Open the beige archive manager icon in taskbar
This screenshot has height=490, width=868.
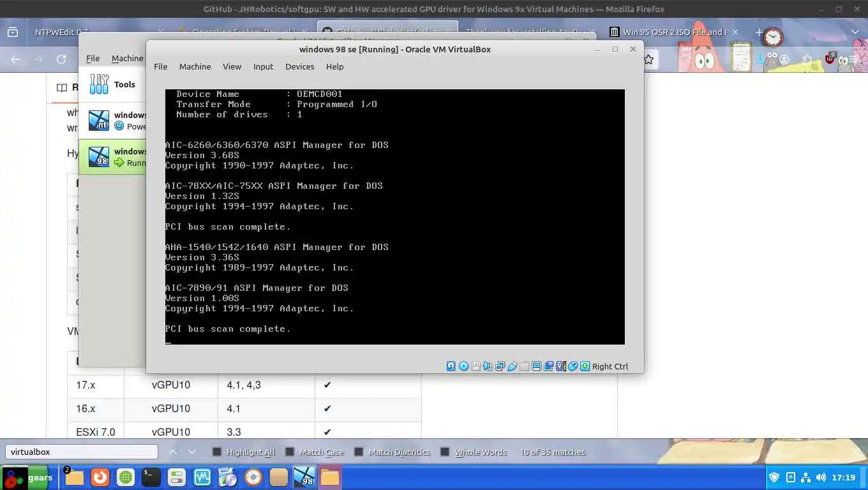click(279, 477)
